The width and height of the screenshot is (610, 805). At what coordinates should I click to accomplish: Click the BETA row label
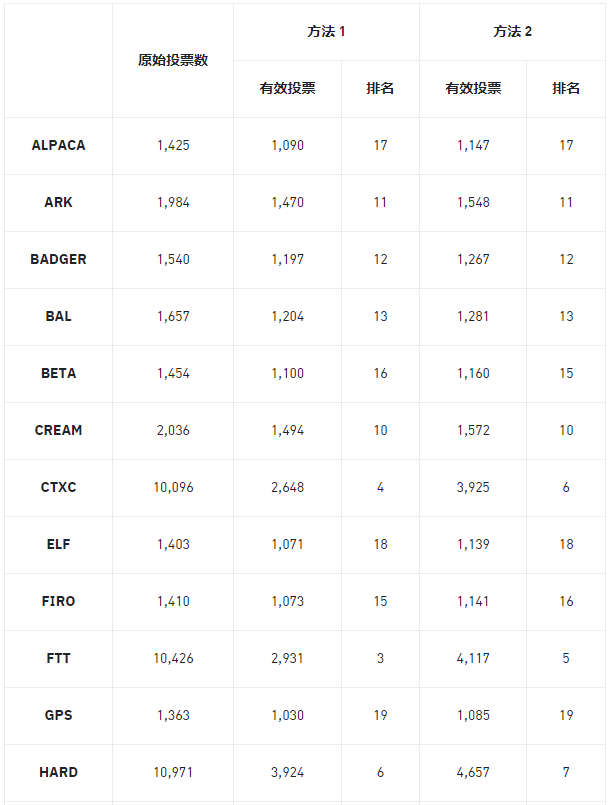pyautogui.click(x=58, y=373)
